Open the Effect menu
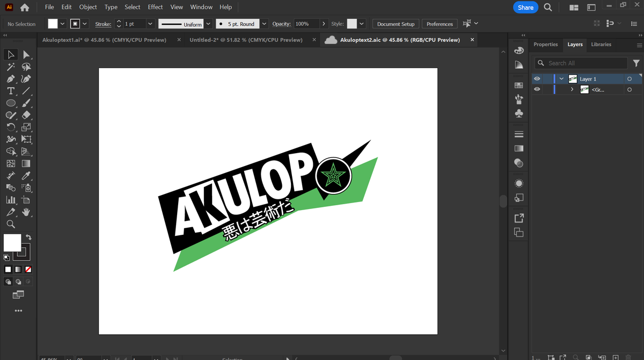 155,7
